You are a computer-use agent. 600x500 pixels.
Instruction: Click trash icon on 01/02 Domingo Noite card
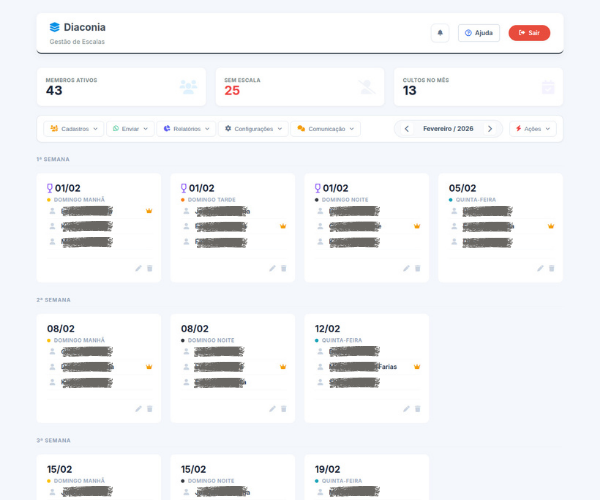418,268
